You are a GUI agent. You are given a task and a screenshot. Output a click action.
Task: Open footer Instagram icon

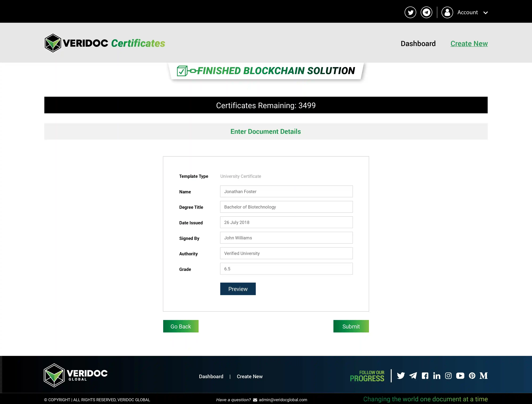point(448,376)
